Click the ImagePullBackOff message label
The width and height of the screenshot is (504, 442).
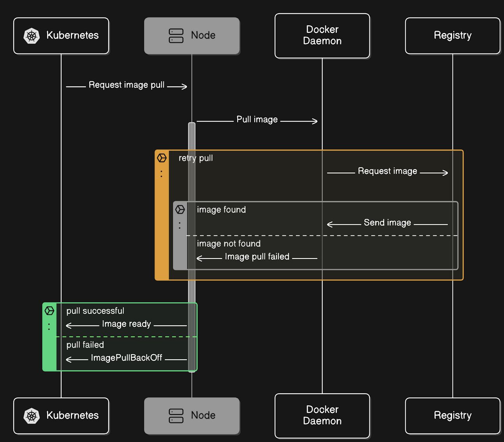126,358
